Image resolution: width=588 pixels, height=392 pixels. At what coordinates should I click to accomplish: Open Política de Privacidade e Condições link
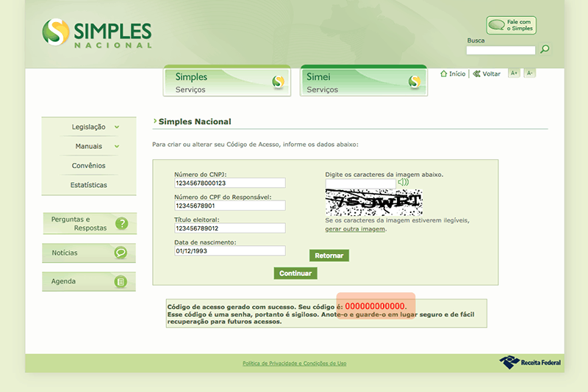(295, 363)
